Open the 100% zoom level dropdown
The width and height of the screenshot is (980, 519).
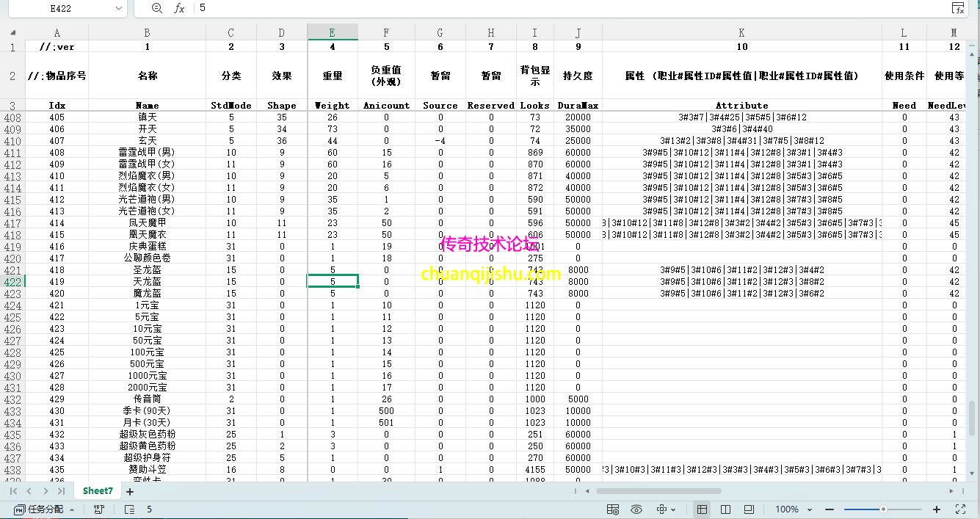pyautogui.click(x=796, y=508)
